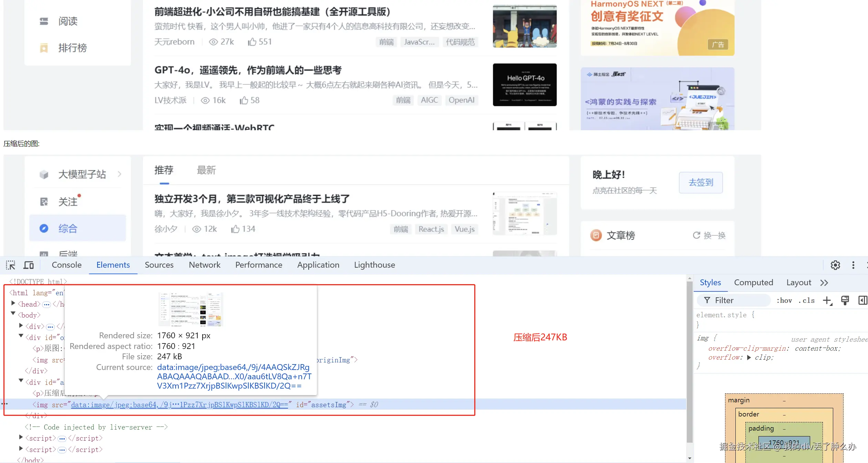Click the new style rule plus icon
Image resolution: width=868 pixels, height=463 pixels.
click(x=827, y=300)
